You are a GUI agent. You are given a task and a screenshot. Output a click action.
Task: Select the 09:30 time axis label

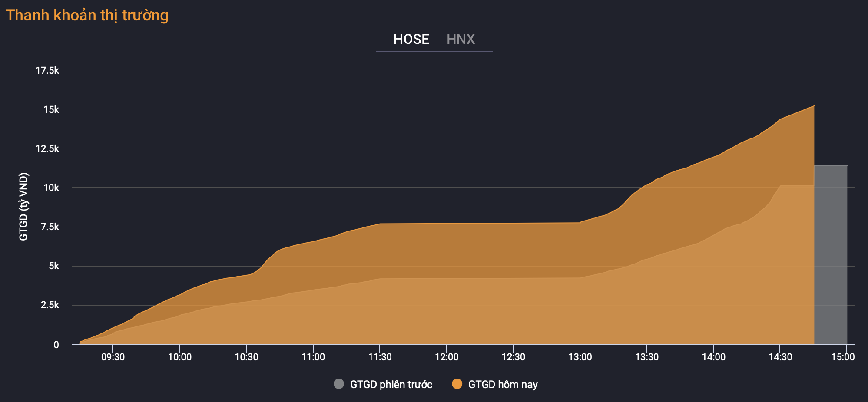click(x=113, y=357)
